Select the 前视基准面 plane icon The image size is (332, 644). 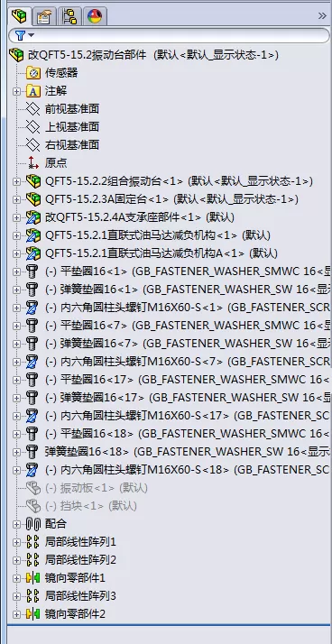pos(33,109)
